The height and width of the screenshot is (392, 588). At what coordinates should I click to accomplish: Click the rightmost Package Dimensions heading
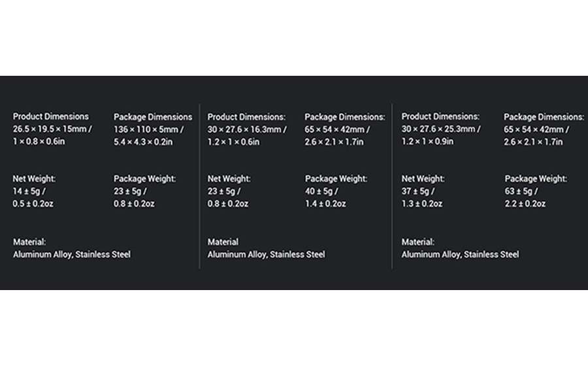544,117
